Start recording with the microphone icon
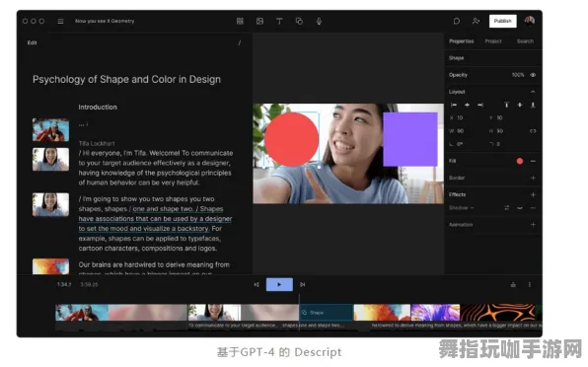The height and width of the screenshot is (367, 588). click(319, 21)
